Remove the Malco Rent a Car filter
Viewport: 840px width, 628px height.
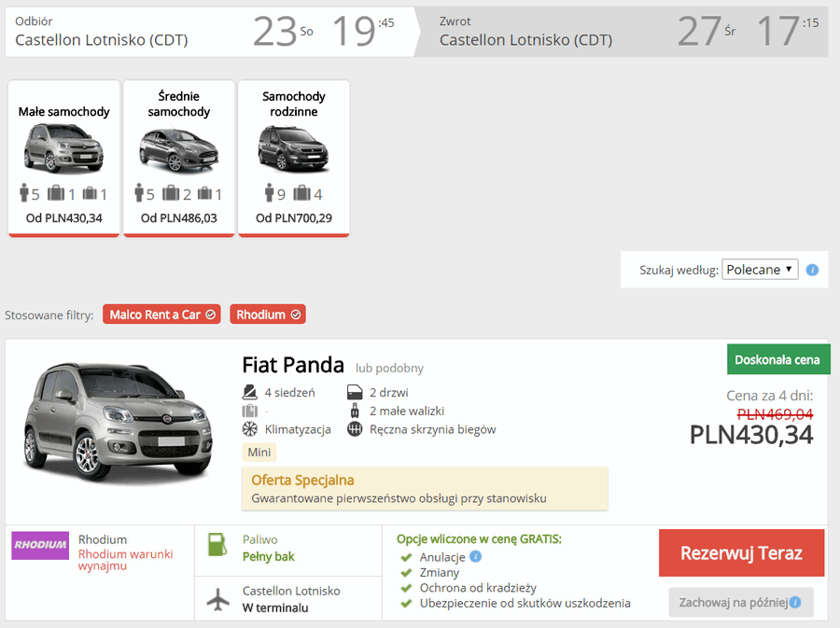(x=161, y=314)
